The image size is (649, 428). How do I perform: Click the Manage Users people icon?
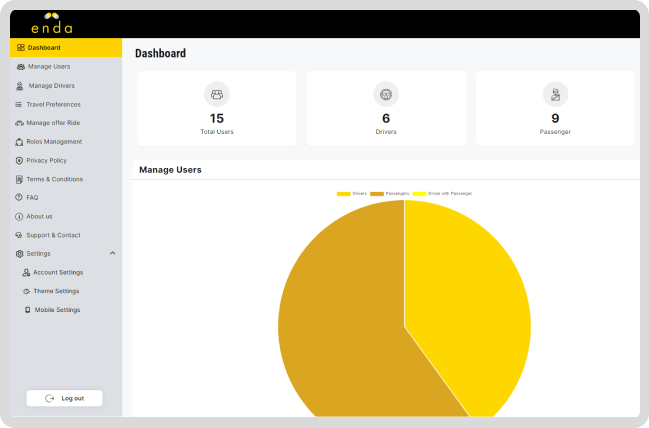[21, 67]
